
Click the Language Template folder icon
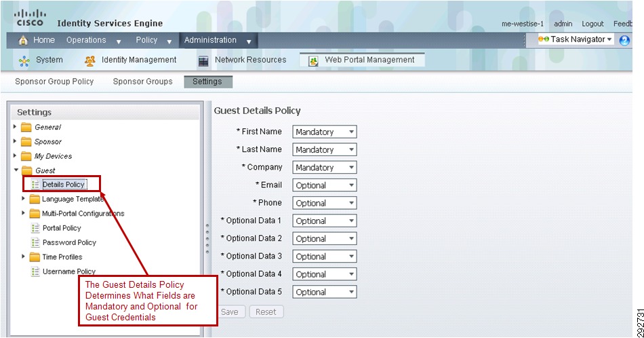[35, 199]
